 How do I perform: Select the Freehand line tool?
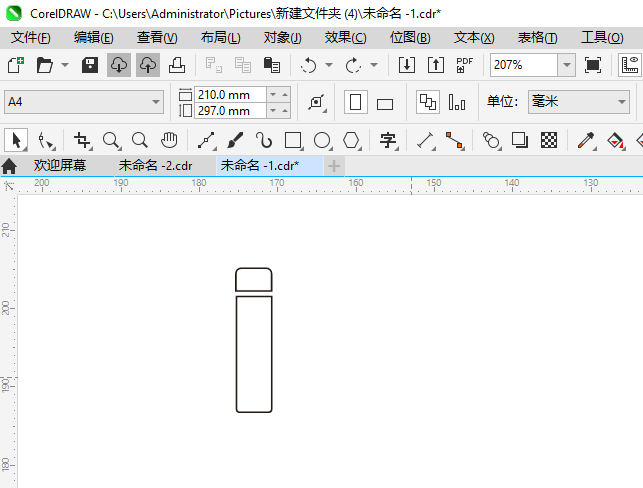[x=207, y=140]
